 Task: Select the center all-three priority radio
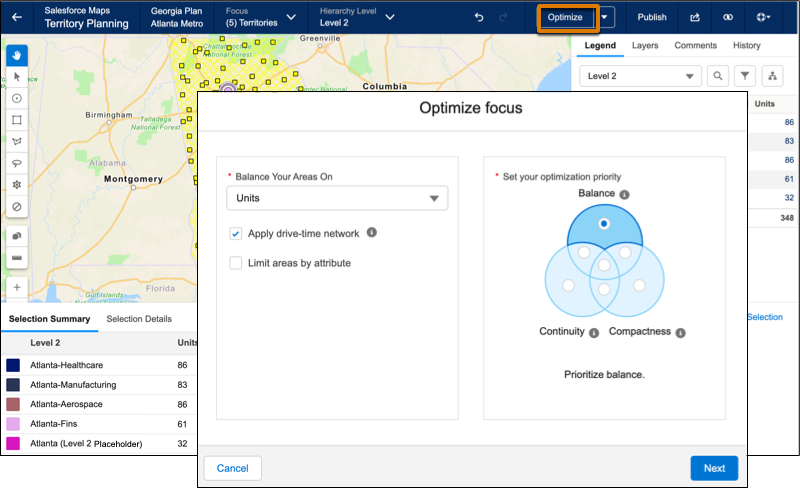pyautogui.click(x=604, y=265)
